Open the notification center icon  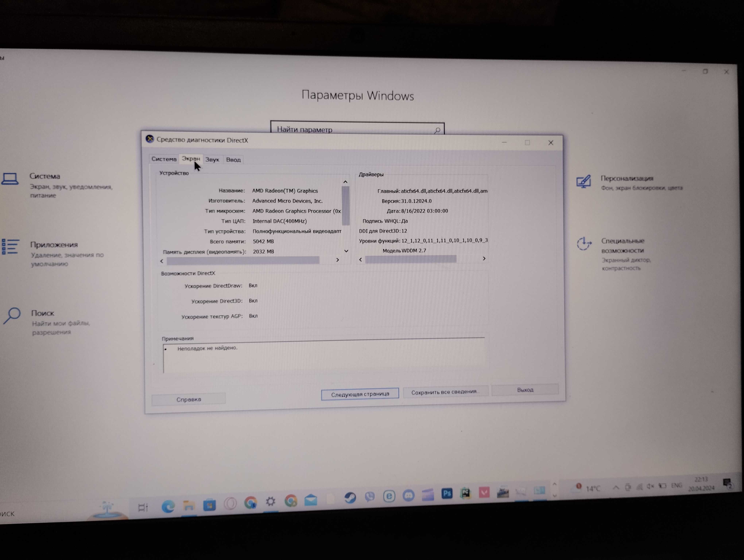[x=727, y=483]
